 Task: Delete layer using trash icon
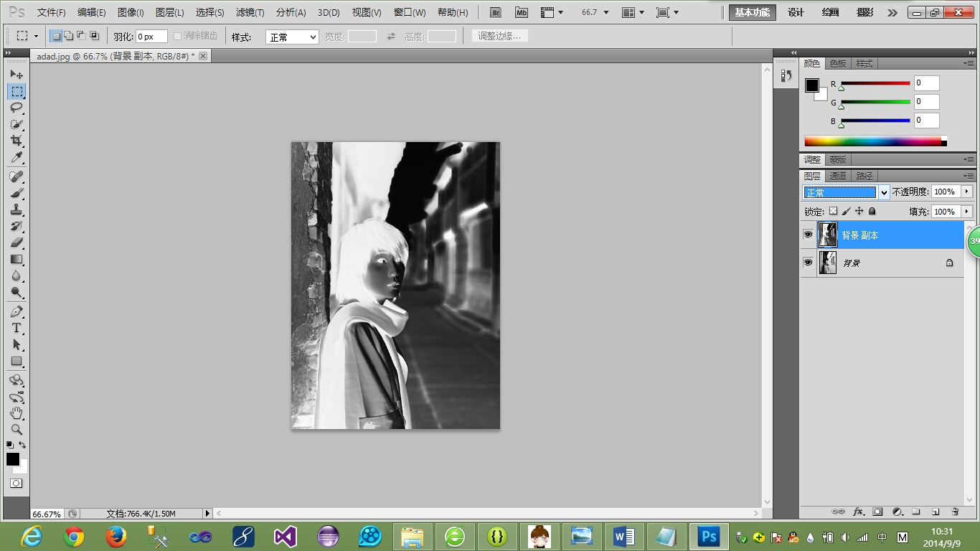[955, 512]
